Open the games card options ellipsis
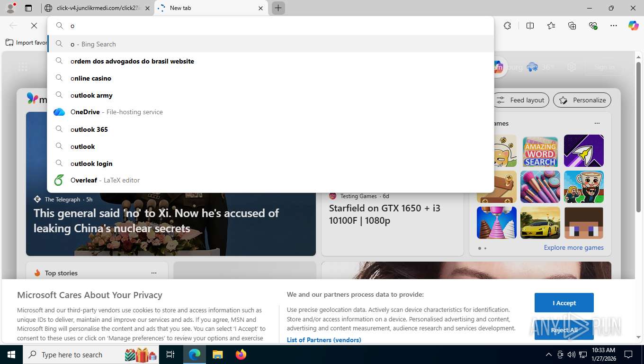 (x=597, y=123)
